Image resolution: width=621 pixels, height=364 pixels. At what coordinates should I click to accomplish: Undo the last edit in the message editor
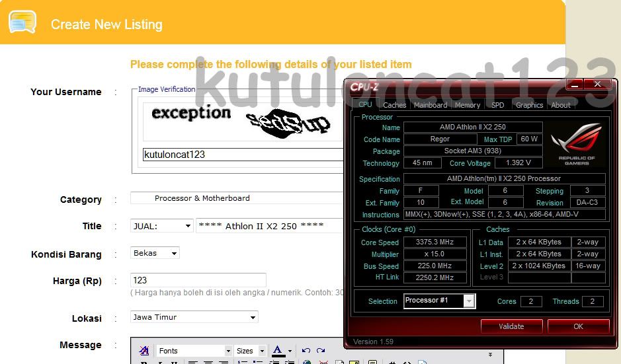click(306, 351)
